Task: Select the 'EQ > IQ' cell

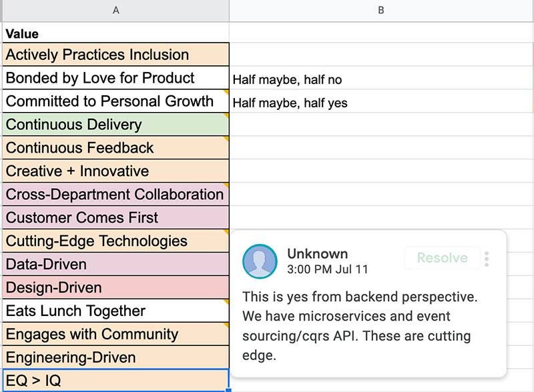Action: pyautogui.click(x=115, y=380)
